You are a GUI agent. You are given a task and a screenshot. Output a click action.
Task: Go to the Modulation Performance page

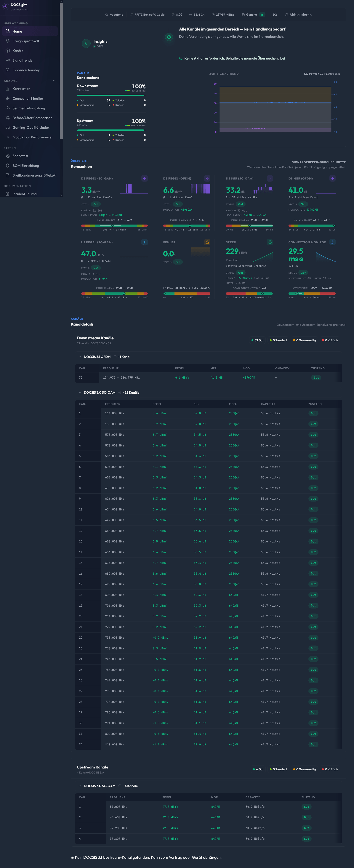click(30, 137)
